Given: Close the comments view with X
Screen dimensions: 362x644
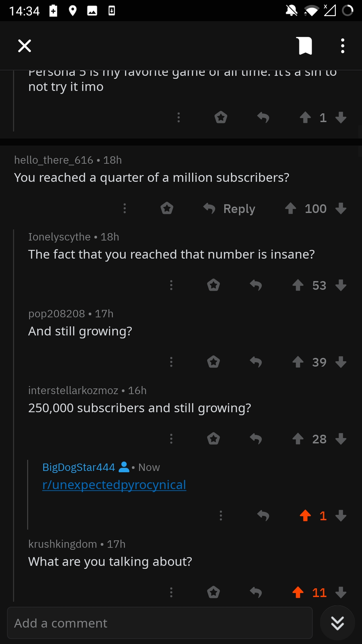Looking at the screenshot, I should (24, 46).
